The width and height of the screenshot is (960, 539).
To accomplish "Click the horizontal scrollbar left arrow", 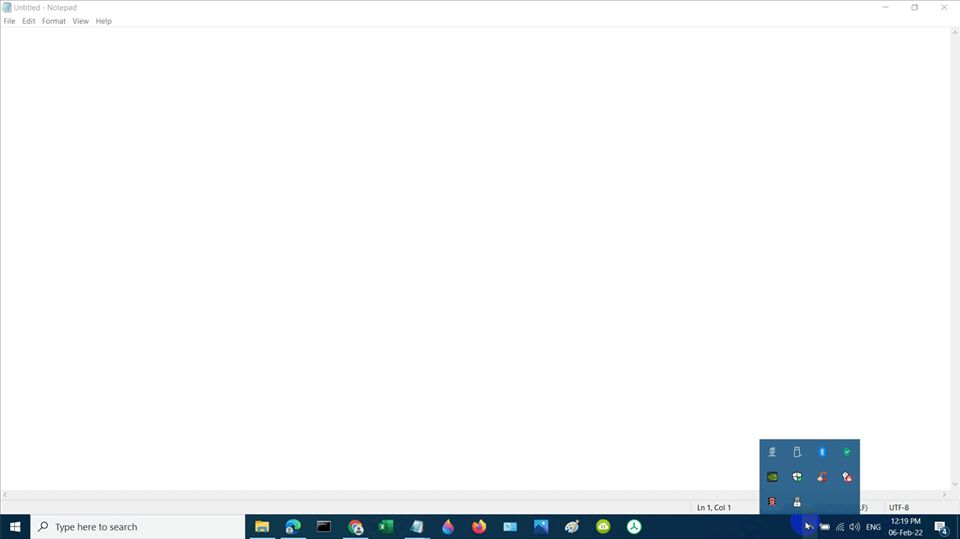I will pyautogui.click(x=6, y=494).
